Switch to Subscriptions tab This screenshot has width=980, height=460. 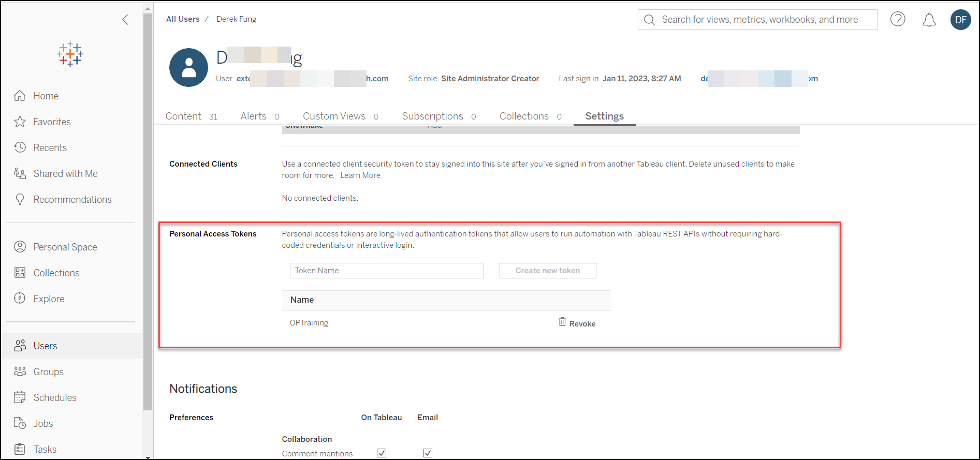click(439, 116)
